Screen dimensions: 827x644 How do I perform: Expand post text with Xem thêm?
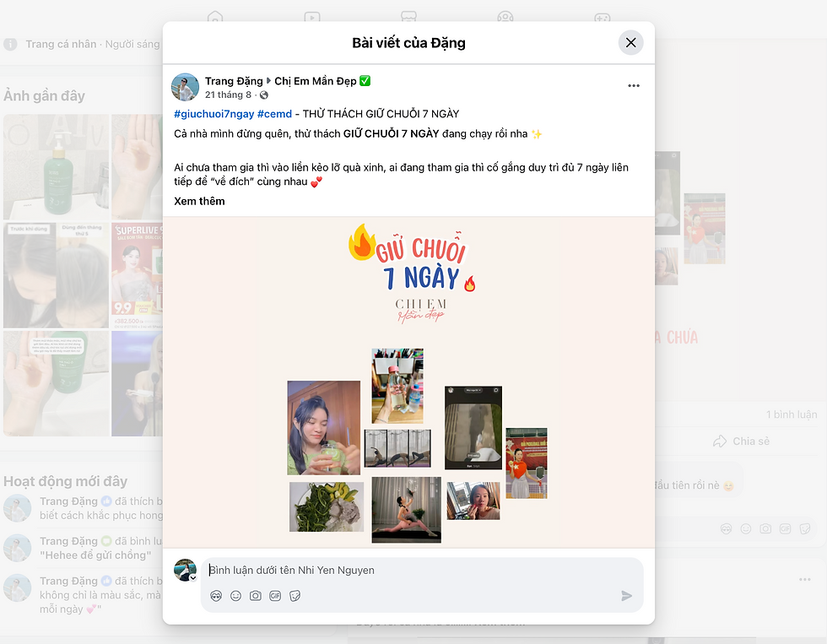click(x=199, y=201)
